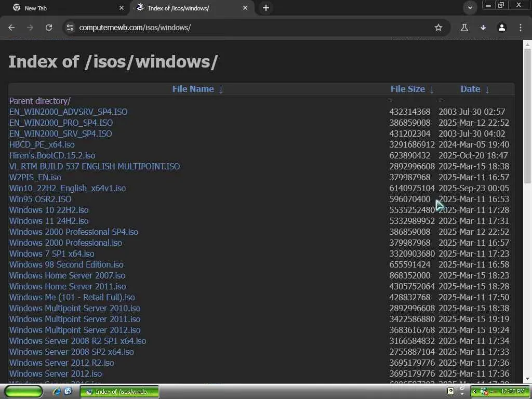
Task: Close the Index of /isos/windows/ tab
Action: 245,8
